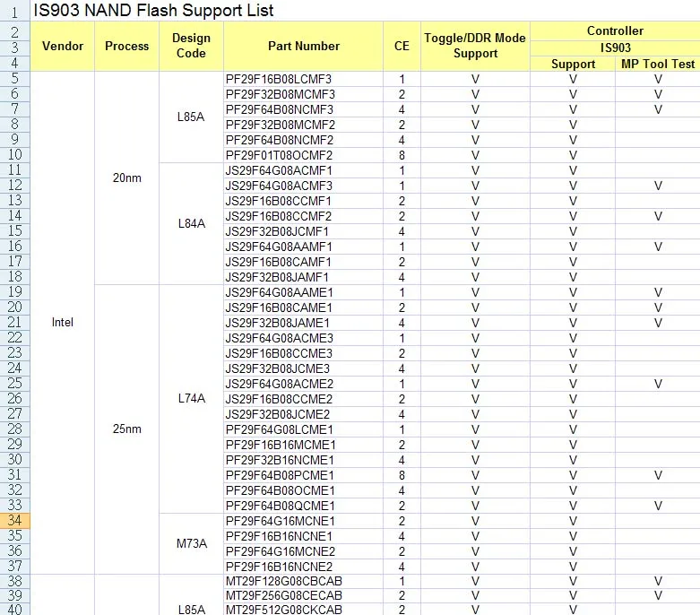Screen dimensions: 700x615
Task: Select cell JS29F32B08JAMF1
Action: (303, 277)
